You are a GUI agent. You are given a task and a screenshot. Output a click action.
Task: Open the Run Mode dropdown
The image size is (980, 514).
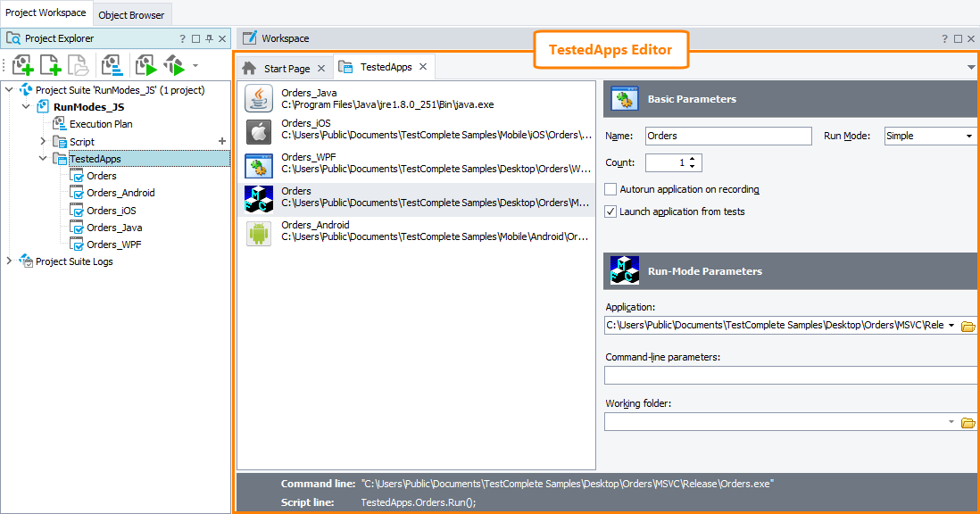pos(970,136)
